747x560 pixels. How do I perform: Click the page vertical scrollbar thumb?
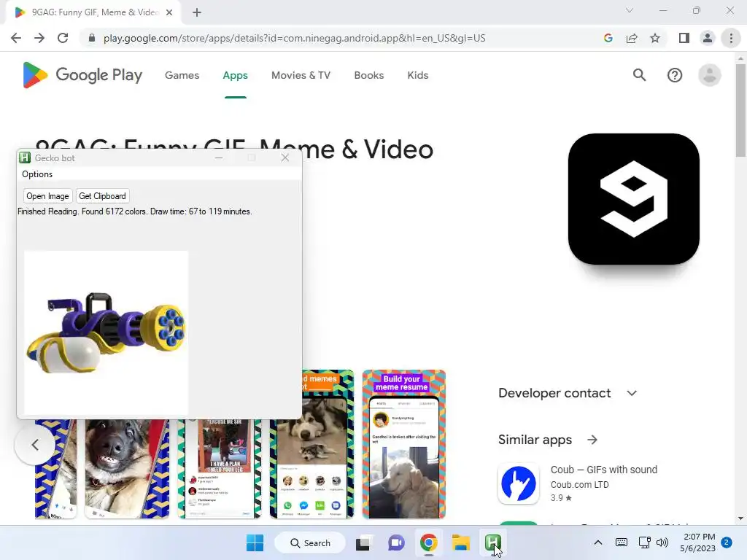coord(740,111)
